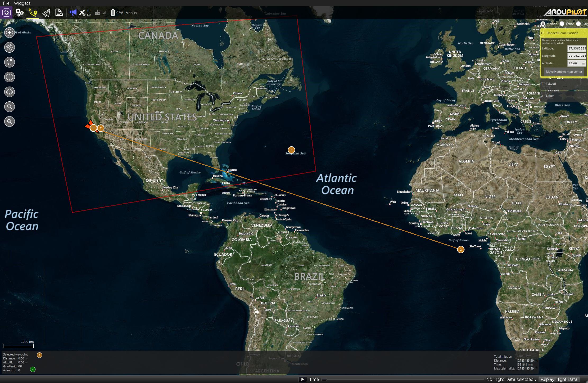Open the Manual flight mode selector
588x383 pixels.
click(132, 13)
